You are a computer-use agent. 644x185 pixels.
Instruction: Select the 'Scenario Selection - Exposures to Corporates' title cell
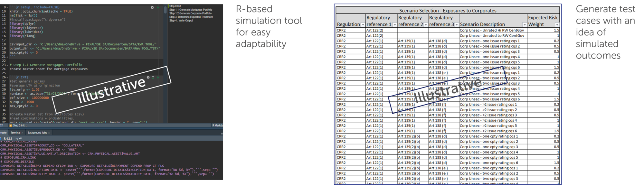[448, 11]
